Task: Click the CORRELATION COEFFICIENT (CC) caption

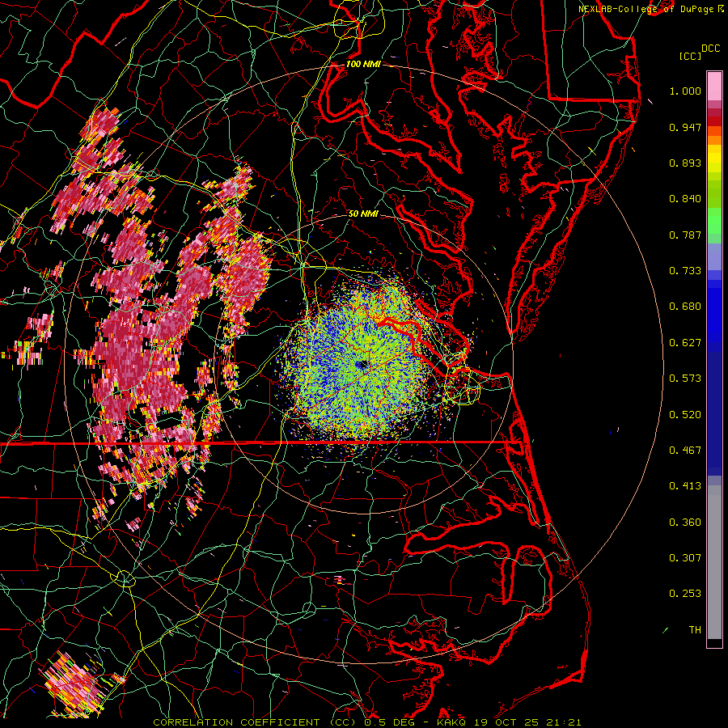Action: pyautogui.click(x=256, y=722)
